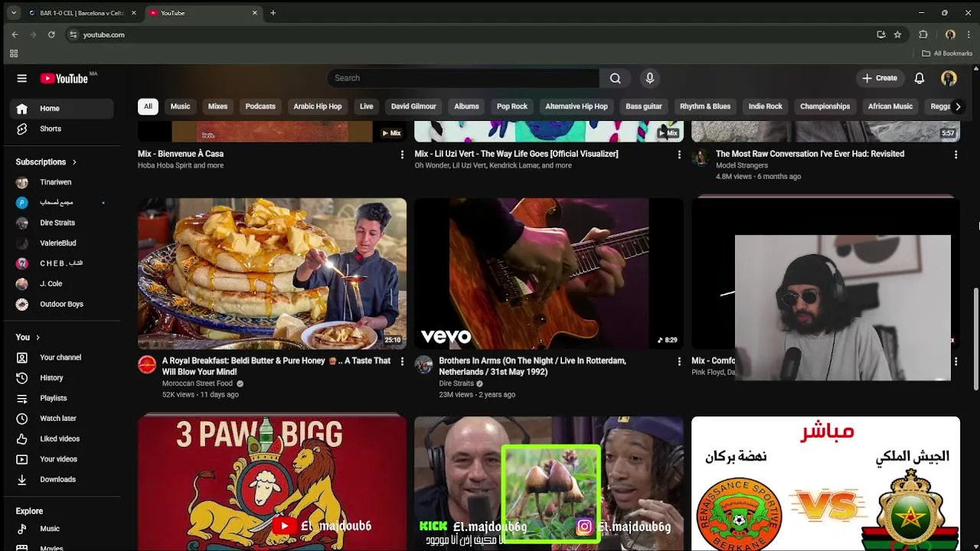Open more options for Brothers In Arms video
Viewport: 980px width, 551px height.
(x=679, y=361)
